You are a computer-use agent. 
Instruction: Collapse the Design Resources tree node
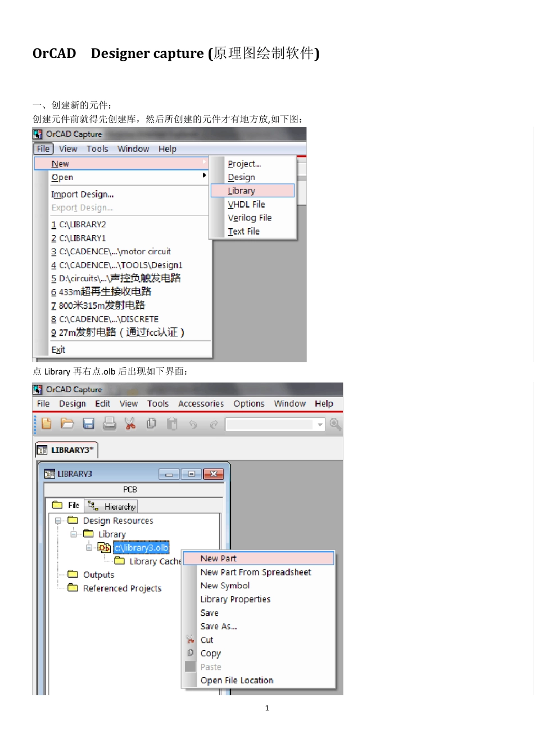(x=58, y=521)
